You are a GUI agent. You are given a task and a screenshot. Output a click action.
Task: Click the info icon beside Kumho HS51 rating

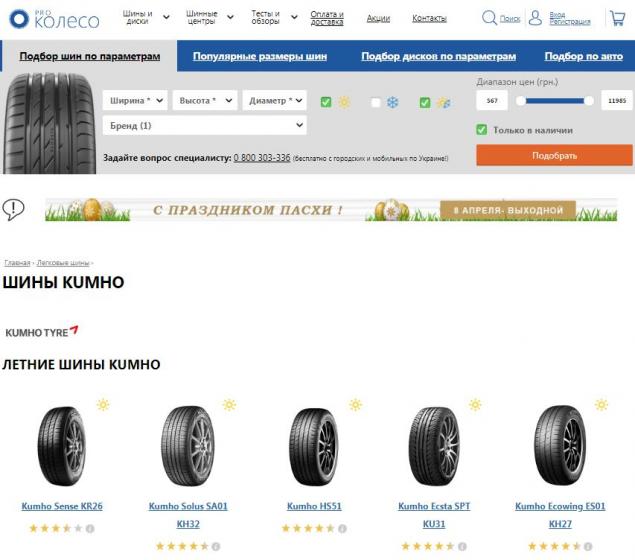(x=342, y=528)
